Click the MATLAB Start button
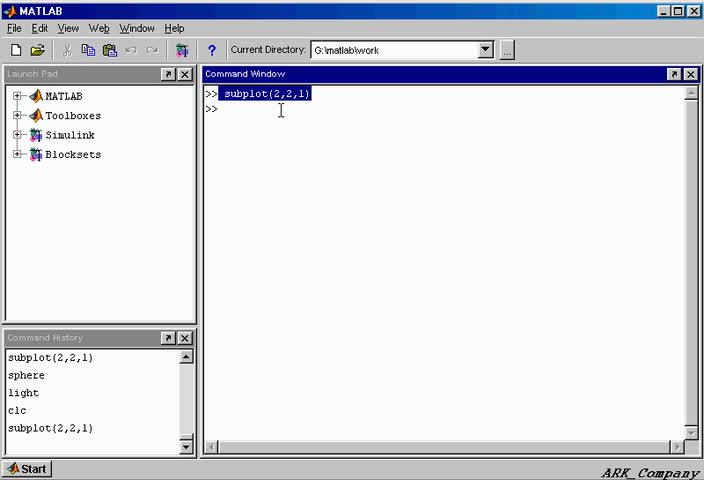This screenshot has height=480, width=704. tap(27, 469)
